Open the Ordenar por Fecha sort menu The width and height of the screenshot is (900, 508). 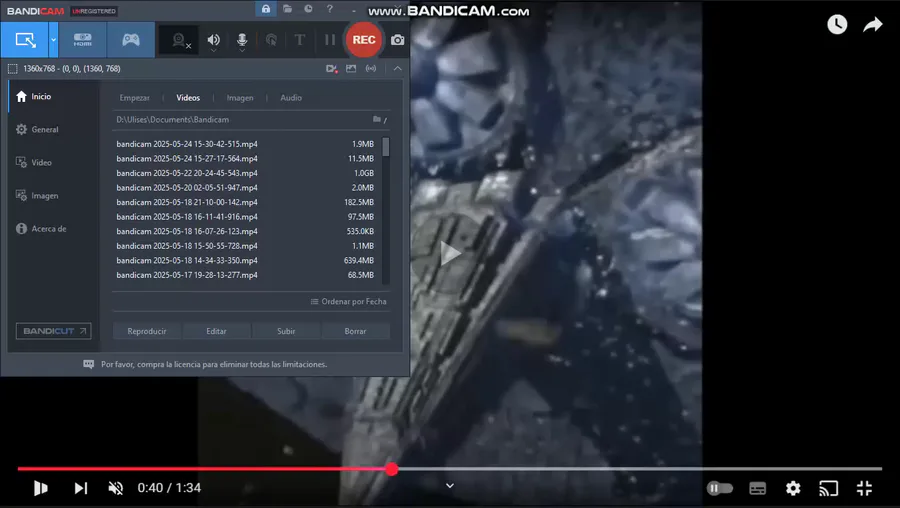348,302
